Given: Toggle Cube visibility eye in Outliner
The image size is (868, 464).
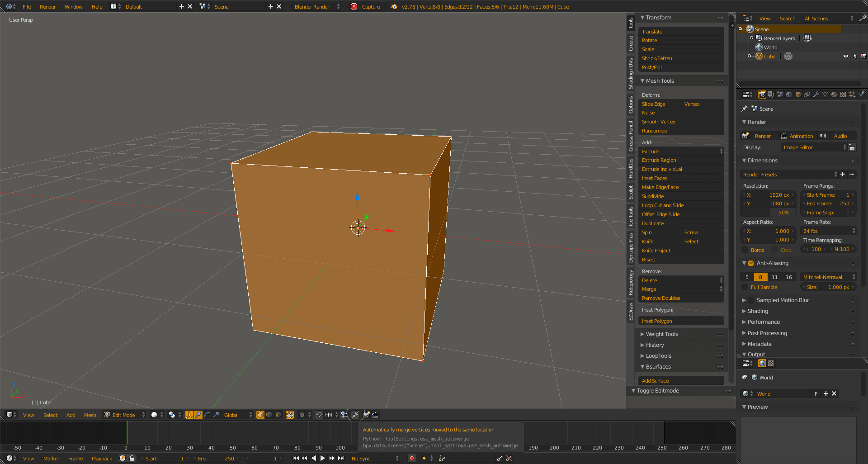Looking at the screenshot, I should [x=845, y=56].
